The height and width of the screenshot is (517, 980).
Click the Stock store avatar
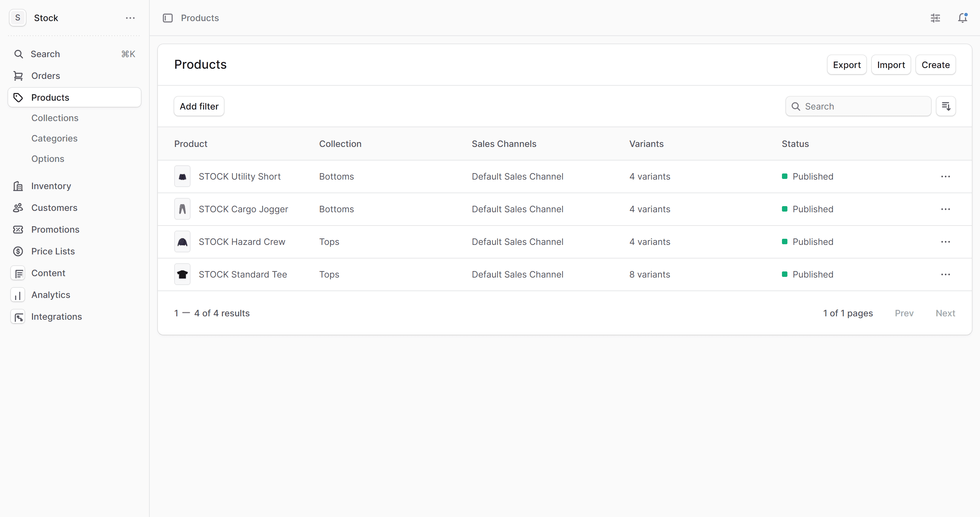click(17, 18)
